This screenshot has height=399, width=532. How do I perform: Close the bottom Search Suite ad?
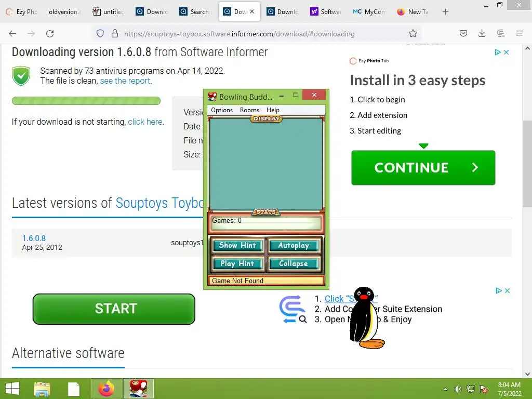tap(507, 291)
